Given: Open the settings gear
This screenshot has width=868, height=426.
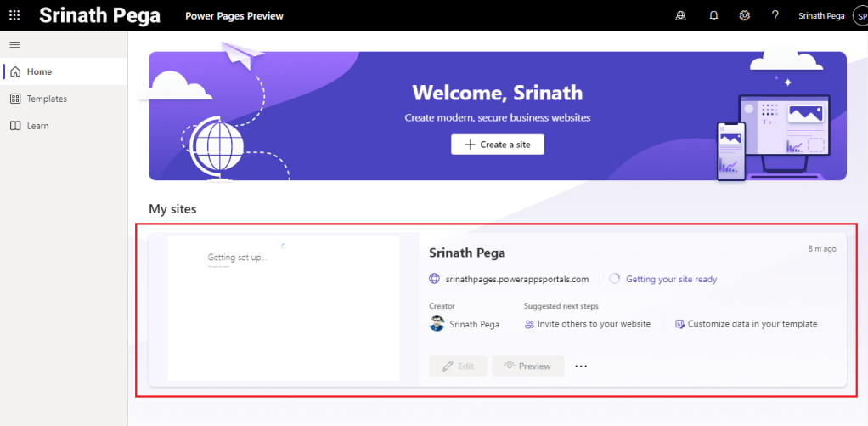Looking at the screenshot, I should pyautogui.click(x=744, y=15).
